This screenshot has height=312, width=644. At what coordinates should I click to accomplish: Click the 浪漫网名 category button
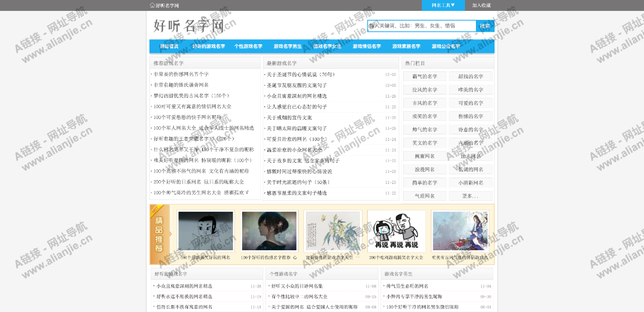[x=424, y=169]
